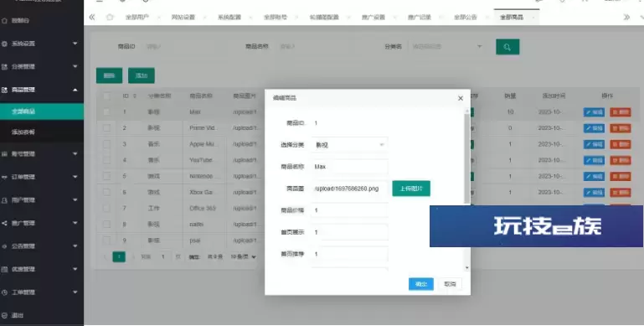Expand the 分类管理 sidebar menu
644x326 pixels.
[42, 66]
